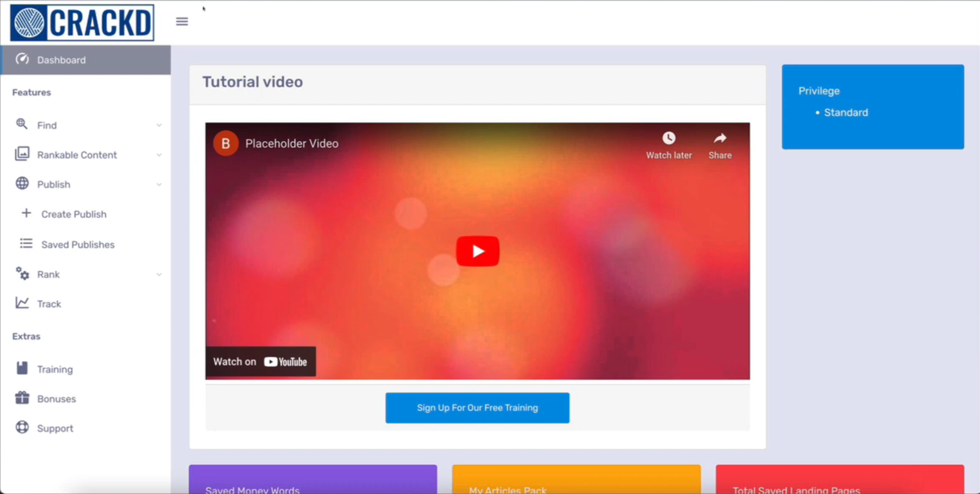Click the Bonuses gift icon

point(22,398)
